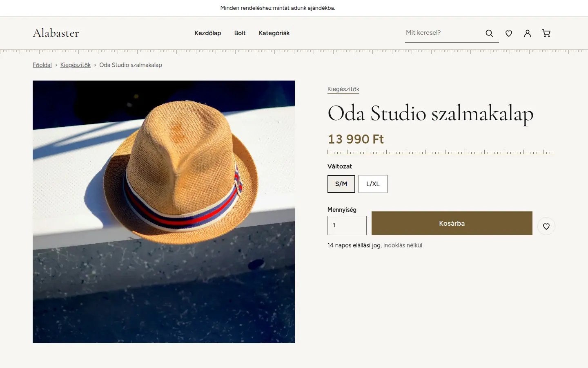Open the 14 napos elállási jog link

click(x=354, y=245)
